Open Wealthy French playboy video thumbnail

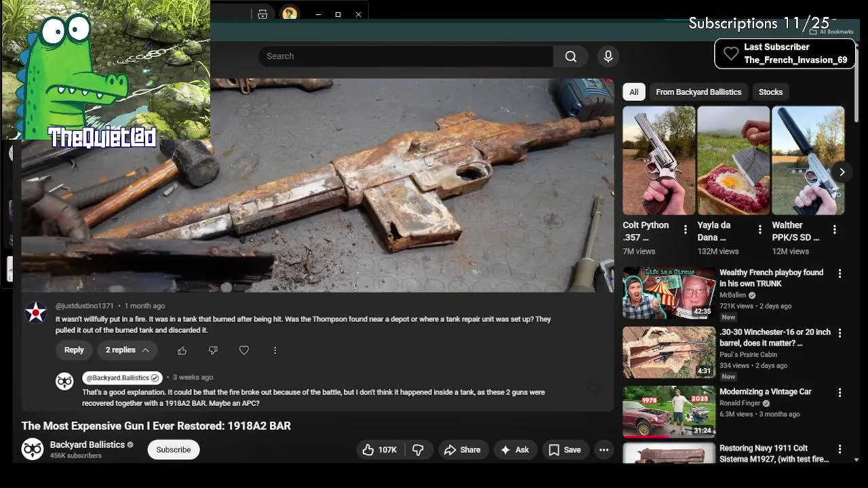pos(669,293)
